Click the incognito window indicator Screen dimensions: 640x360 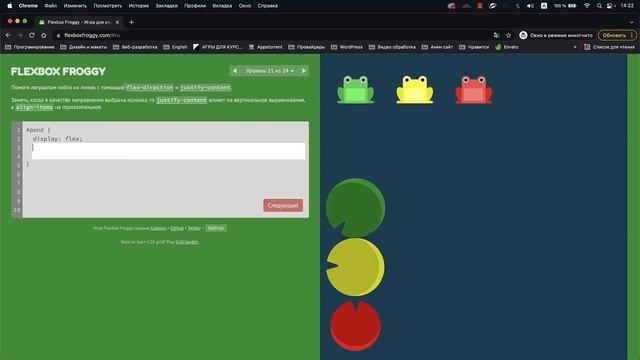pos(556,36)
